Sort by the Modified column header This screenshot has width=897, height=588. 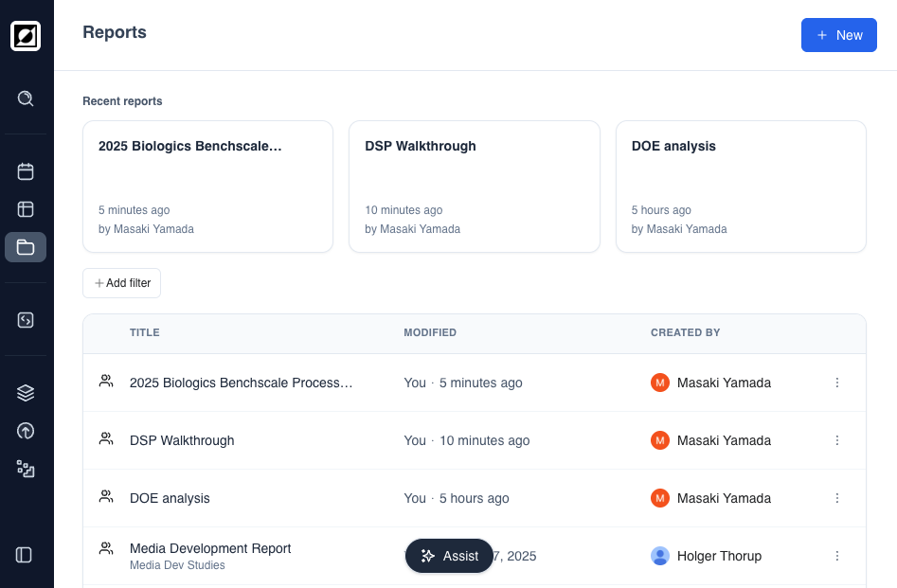point(430,333)
